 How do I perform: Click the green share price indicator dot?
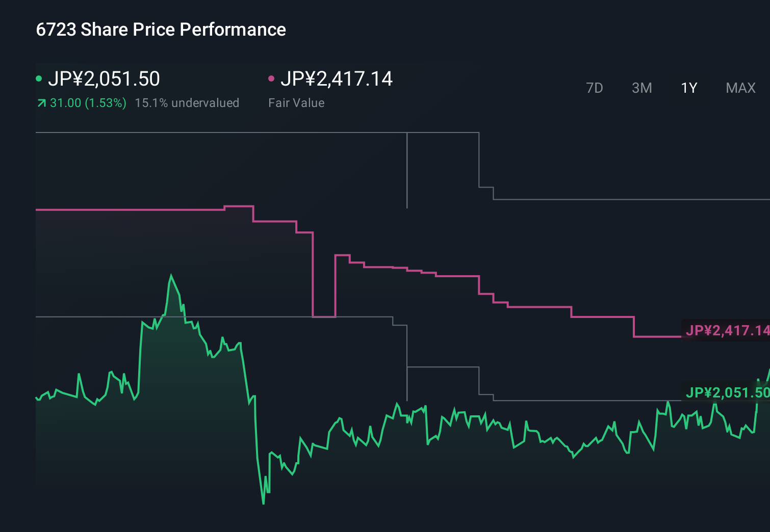point(38,78)
